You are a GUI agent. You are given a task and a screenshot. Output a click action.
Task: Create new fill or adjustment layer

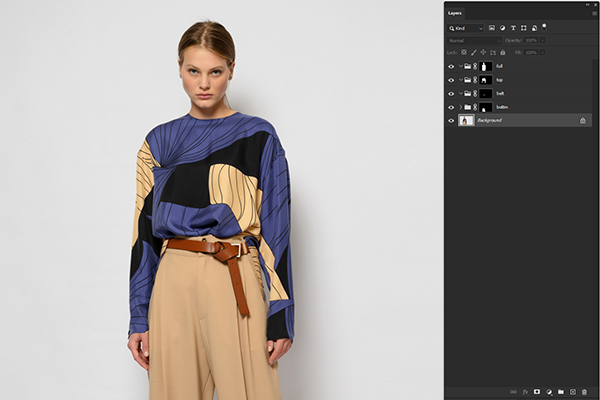pos(549,392)
